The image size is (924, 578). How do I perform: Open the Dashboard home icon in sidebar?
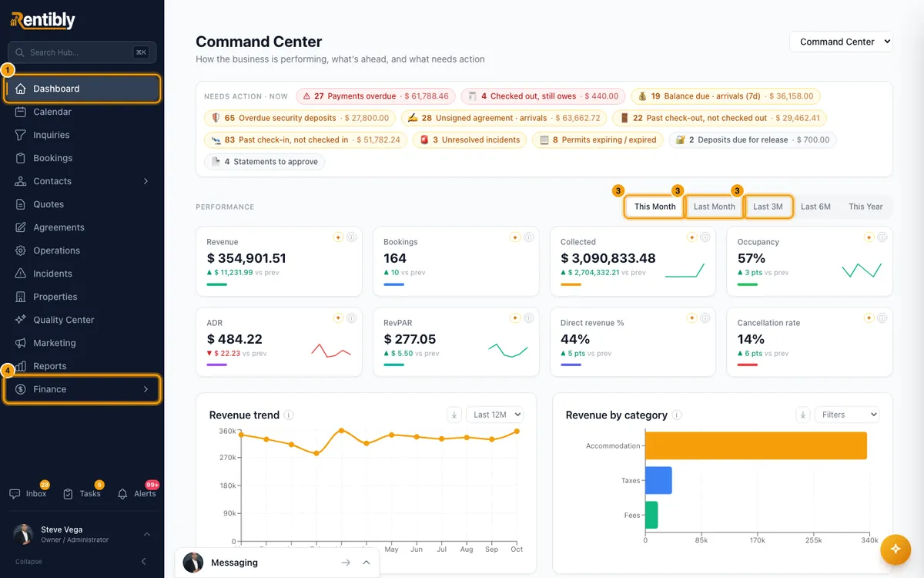coord(21,89)
